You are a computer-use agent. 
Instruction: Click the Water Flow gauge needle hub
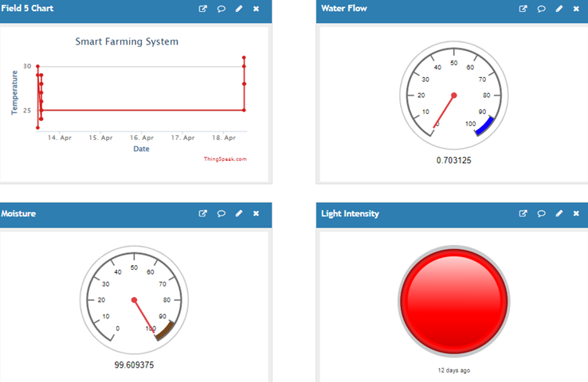click(x=454, y=95)
